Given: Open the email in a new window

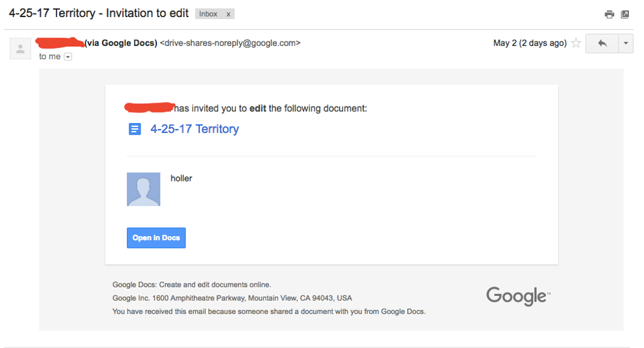Looking at the screenshot, I should 625,14.
